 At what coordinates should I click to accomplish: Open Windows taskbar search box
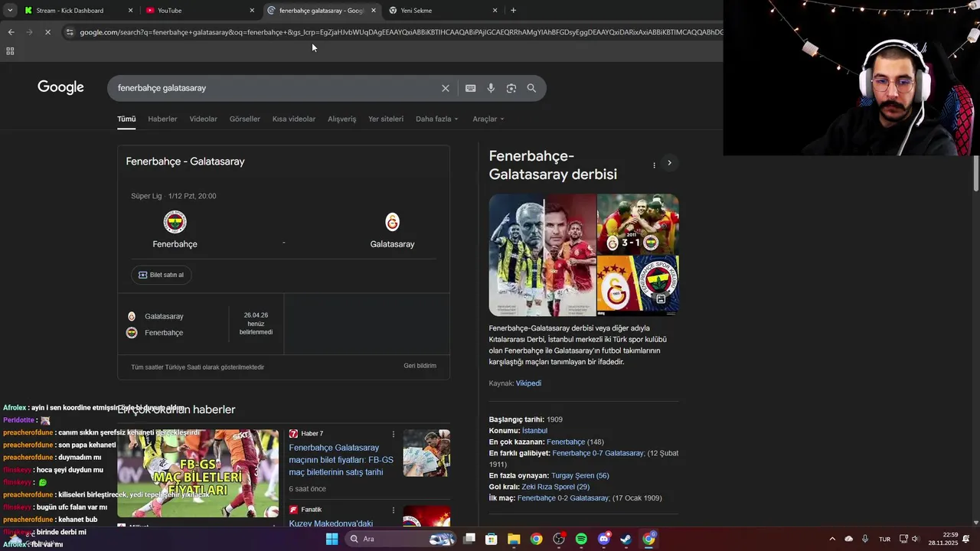pyautogui.click(x=401, y=539)
